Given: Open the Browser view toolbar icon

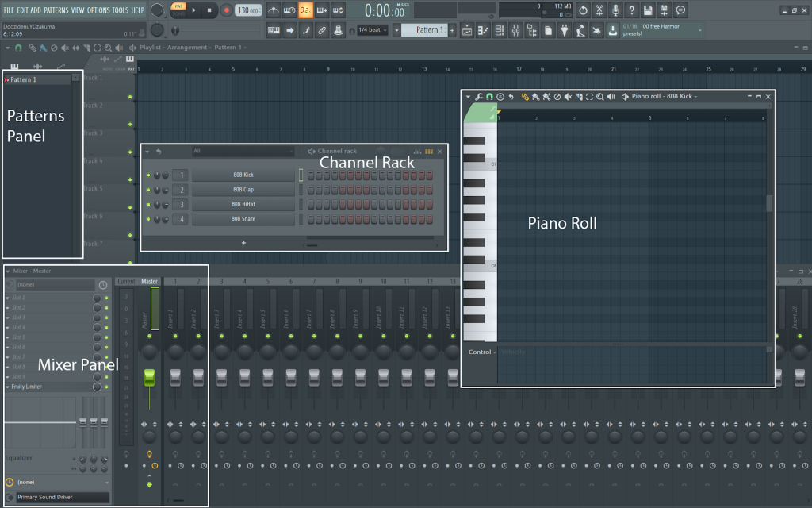Looking at the screenshot, I should point(532,31).
